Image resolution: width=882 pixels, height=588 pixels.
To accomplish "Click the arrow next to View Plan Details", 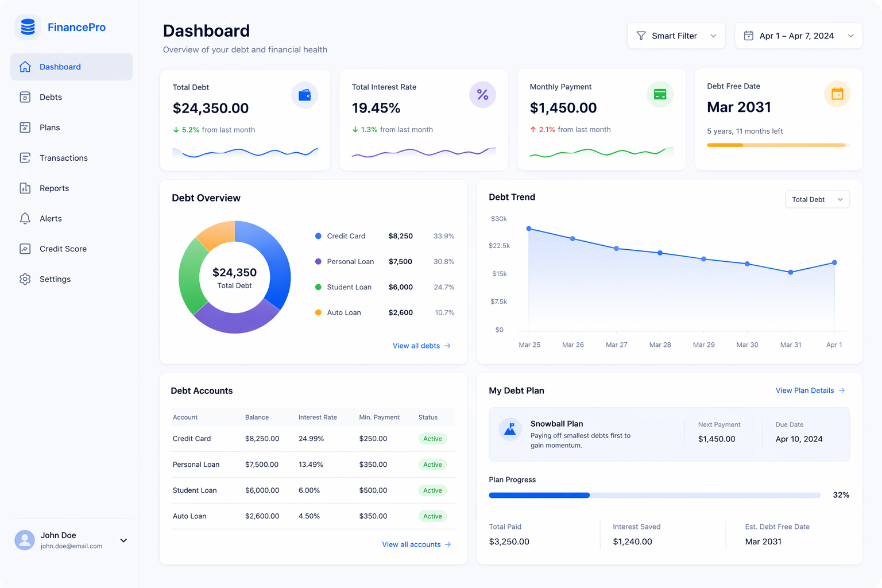I will tap(842, 390).
